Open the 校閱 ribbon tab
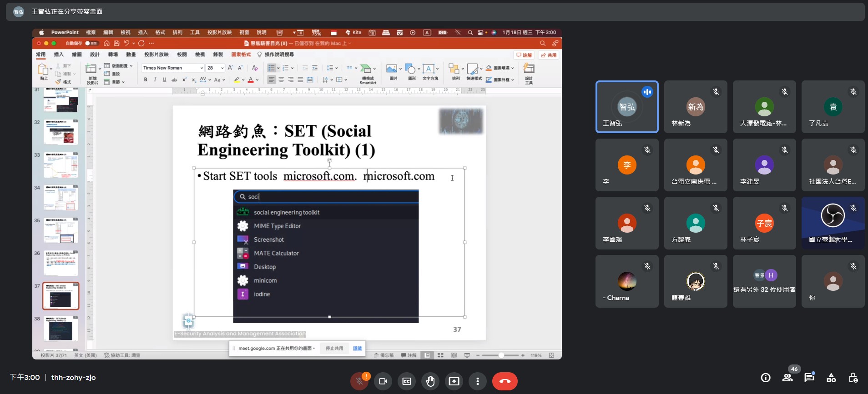The height and width of the screenshot is (394, 868). coord(182,55)
